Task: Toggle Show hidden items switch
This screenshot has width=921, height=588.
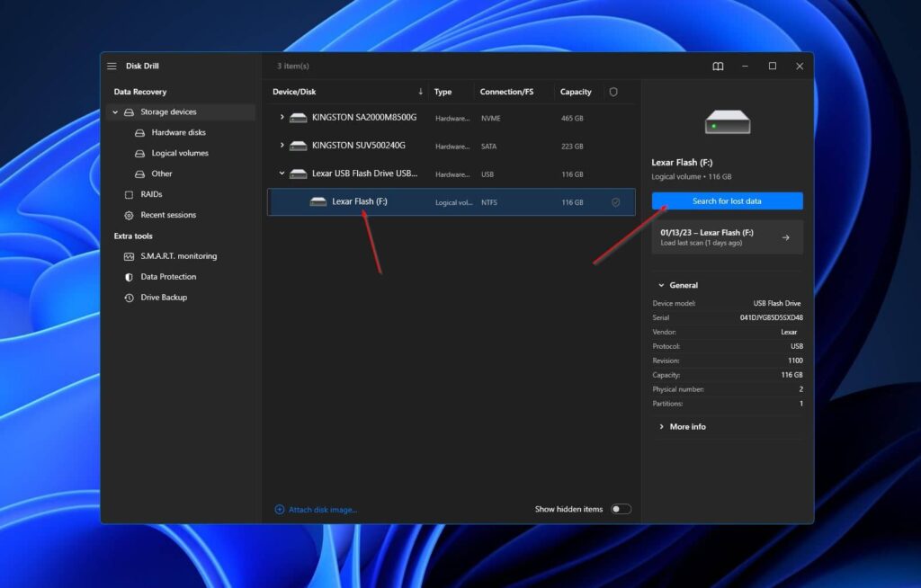Action: click(621, 509)
